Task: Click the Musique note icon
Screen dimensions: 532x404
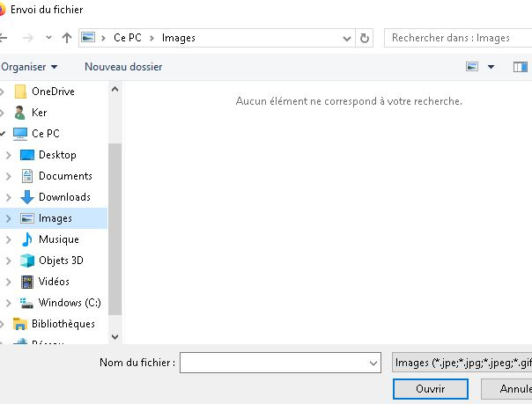Action: (26, 239)
